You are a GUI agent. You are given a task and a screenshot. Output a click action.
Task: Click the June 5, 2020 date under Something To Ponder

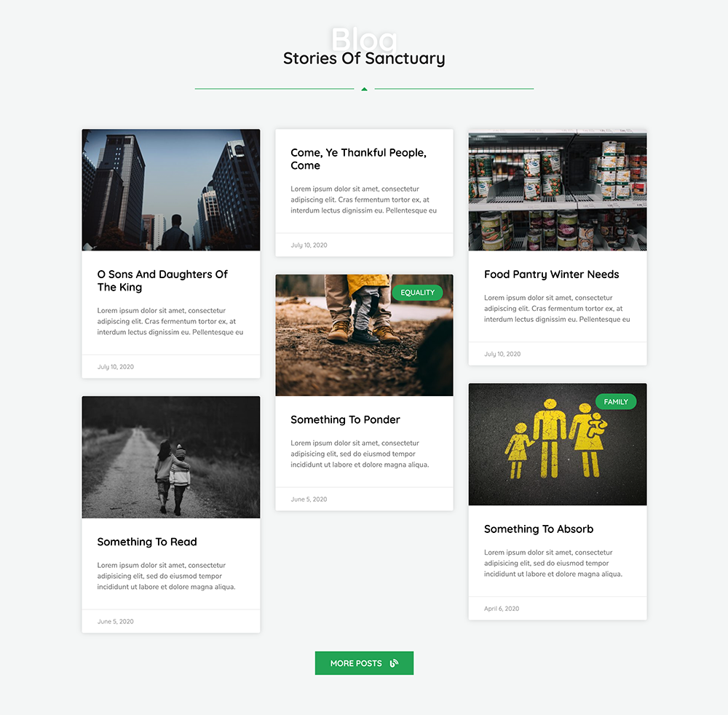pyautogui.click(x=309, y=499)
